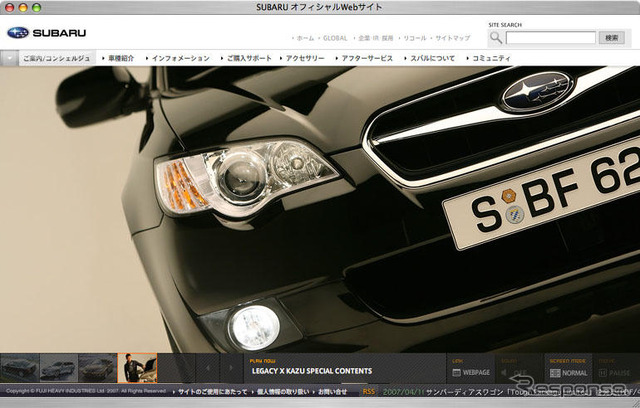The image size is (640, 408).
Task: Open the コミュニティ menu
Action: 491,58
